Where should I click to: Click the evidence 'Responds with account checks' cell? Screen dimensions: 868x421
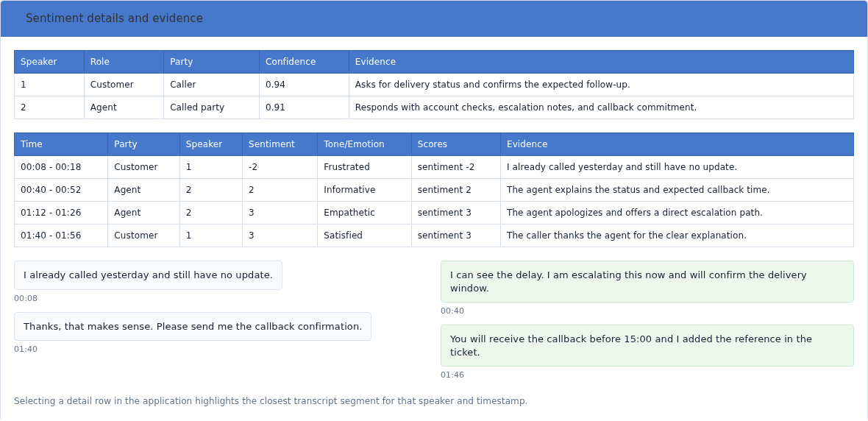pyautogui.click(x=601, y=107)
